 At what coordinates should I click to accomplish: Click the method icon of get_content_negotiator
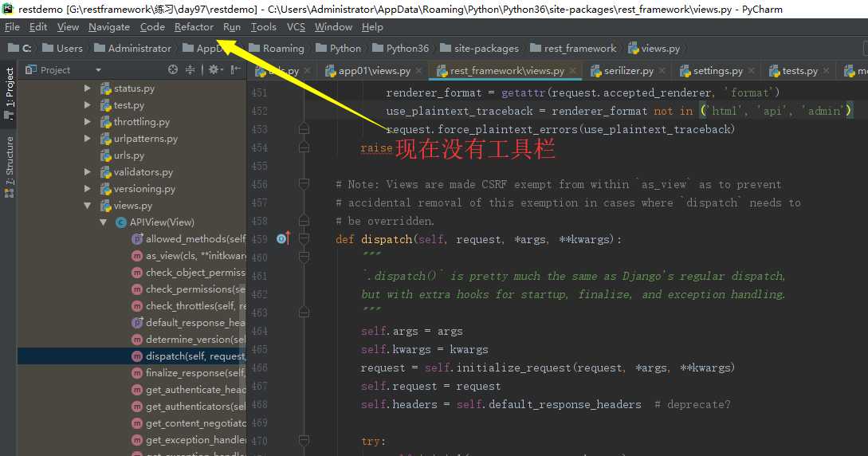point(137,423)
